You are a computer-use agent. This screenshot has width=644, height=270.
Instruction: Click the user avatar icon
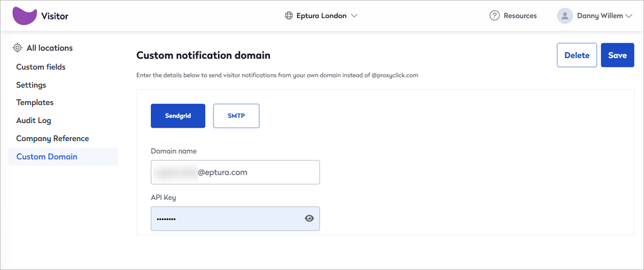coord(565,16)
